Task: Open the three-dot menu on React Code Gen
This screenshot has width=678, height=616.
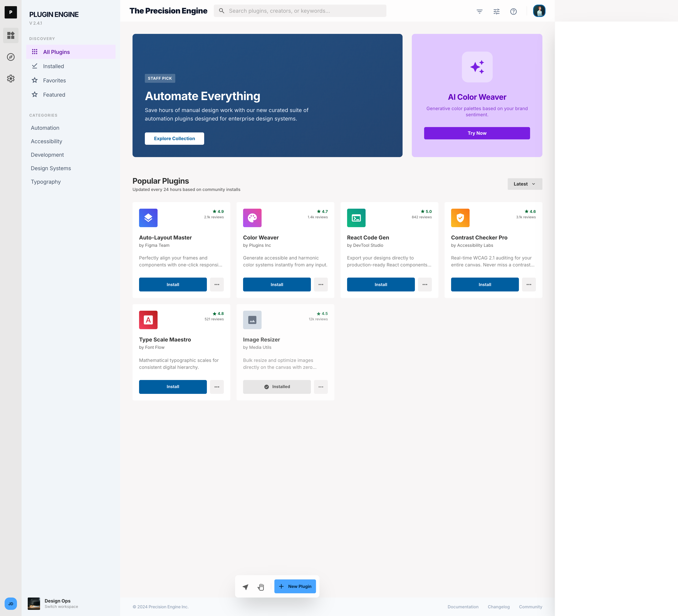Action: [x=425, y=284]
